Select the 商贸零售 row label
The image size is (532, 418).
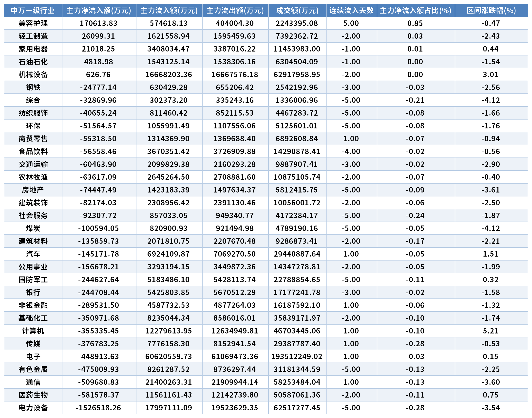33,139
